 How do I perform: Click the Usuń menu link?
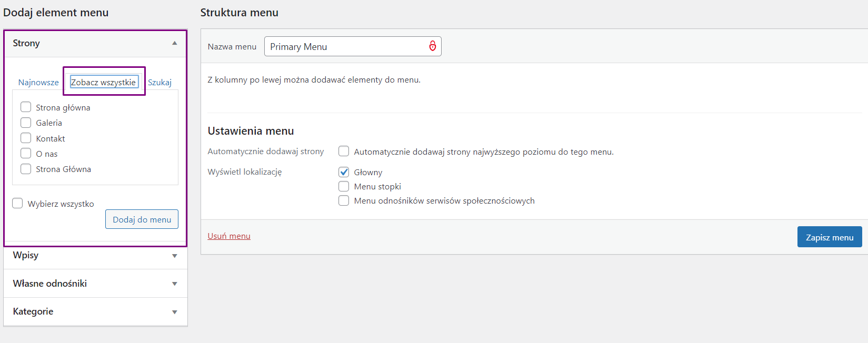point(229,236)
